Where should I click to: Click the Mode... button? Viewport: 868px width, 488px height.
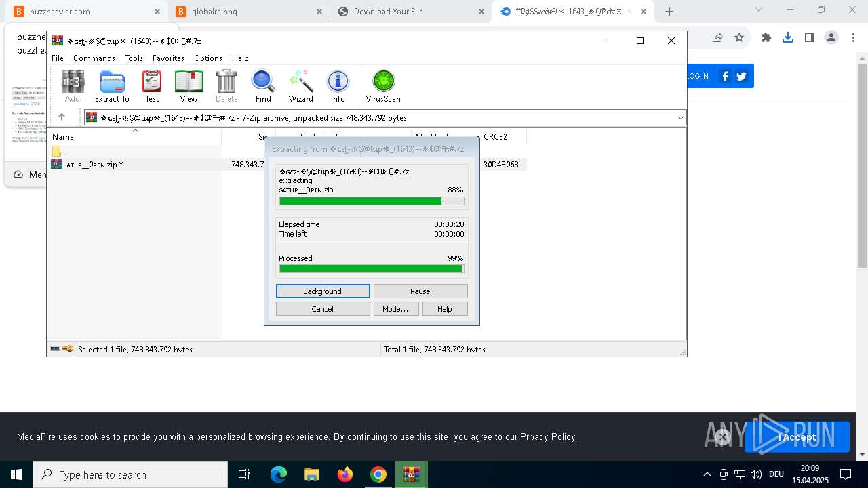(395, 309)
